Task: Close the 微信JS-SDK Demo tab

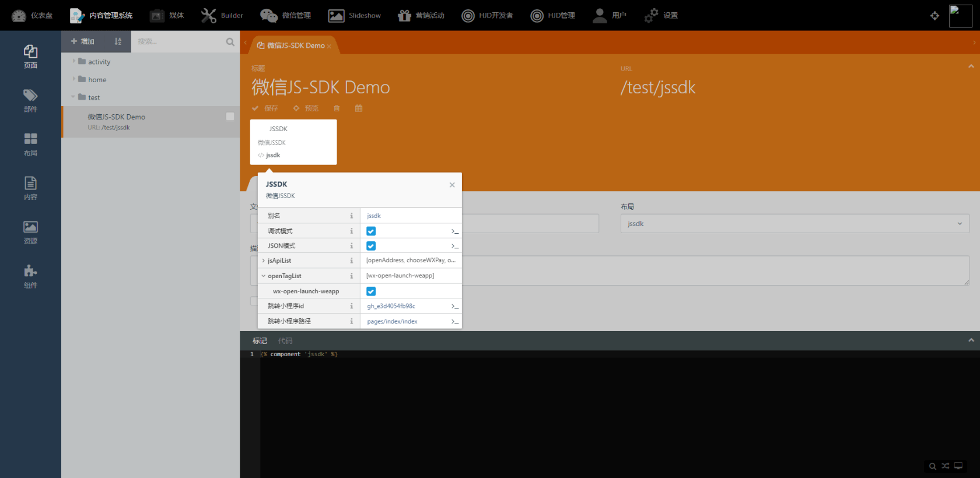Action: (x=329, y=46)
